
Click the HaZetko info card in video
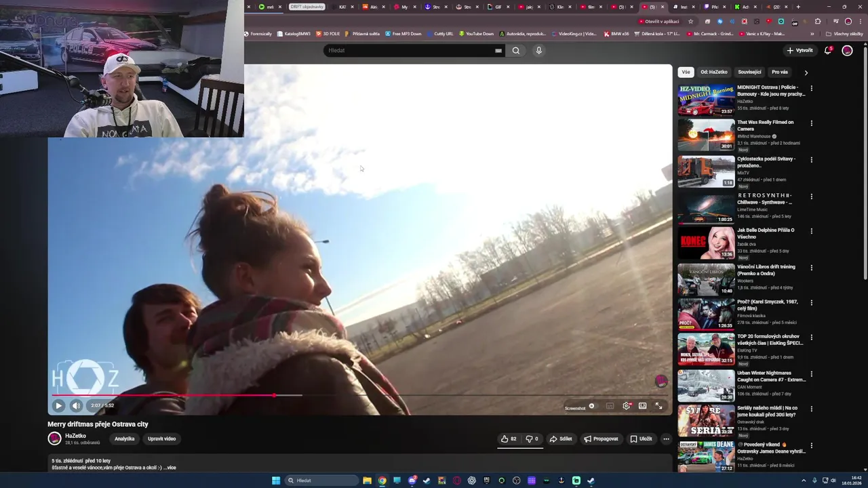[661, 382]
